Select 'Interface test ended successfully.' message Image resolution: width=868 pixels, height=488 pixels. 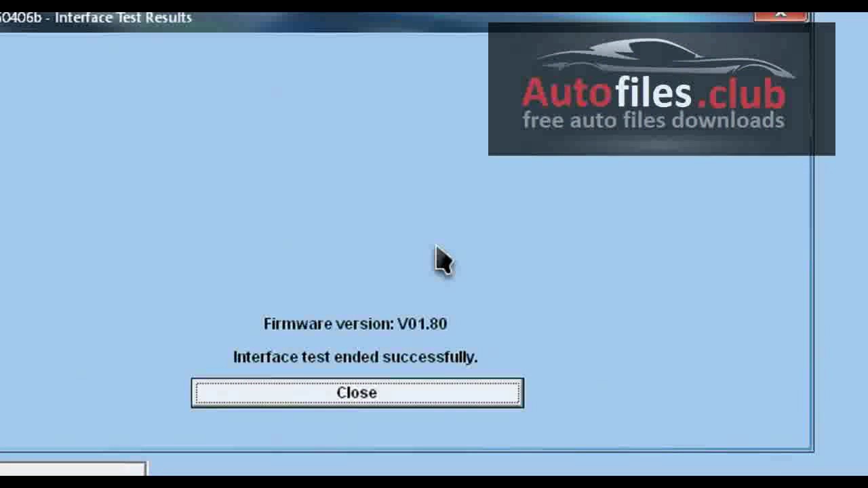tap(355, 357)
